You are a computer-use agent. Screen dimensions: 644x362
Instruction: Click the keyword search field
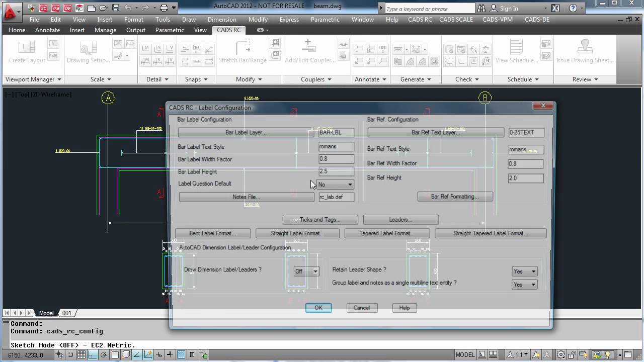430,9
